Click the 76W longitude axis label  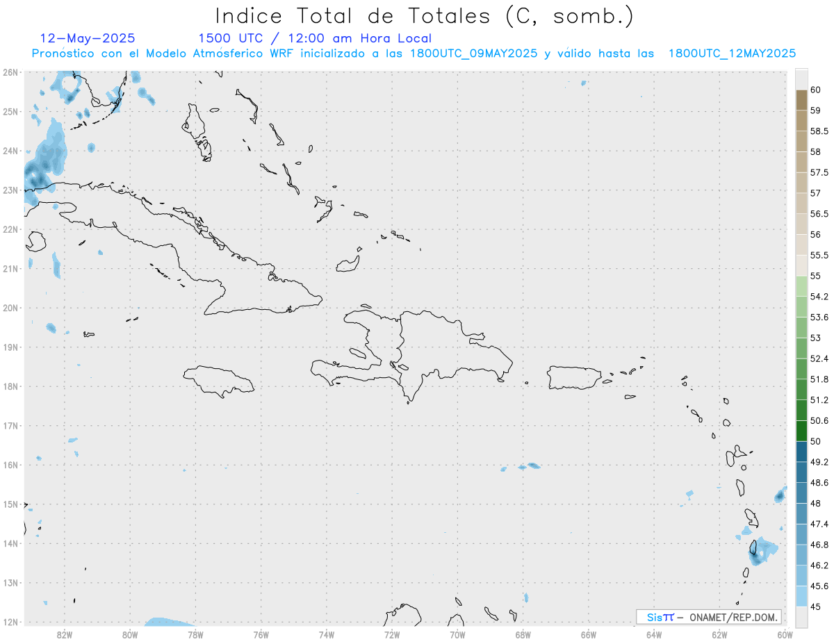coord(261,634)
